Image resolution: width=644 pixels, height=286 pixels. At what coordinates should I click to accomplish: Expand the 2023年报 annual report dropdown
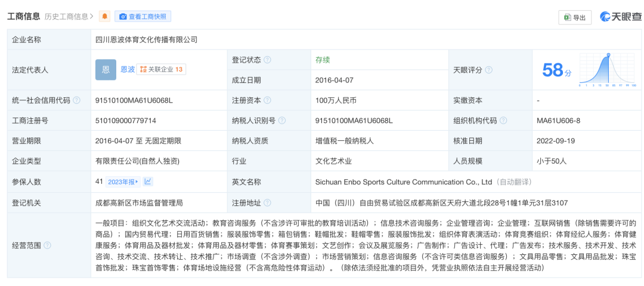123,182
